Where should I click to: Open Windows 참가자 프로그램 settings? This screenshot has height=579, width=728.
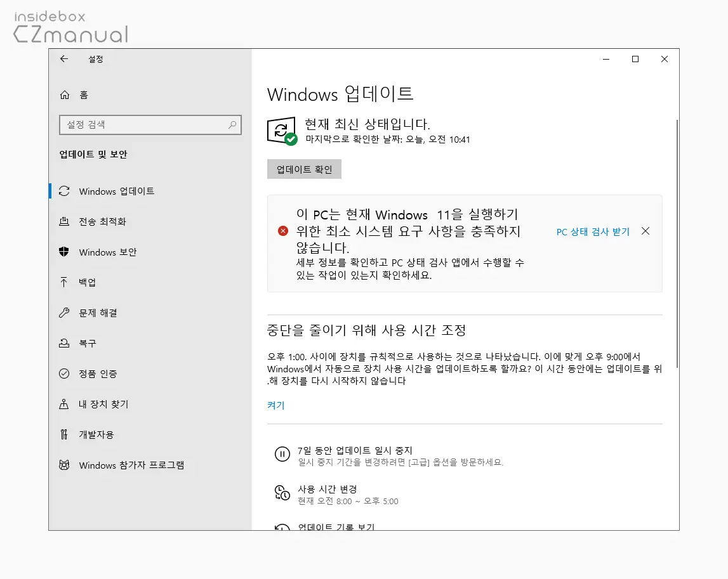[x=150, y=465]
